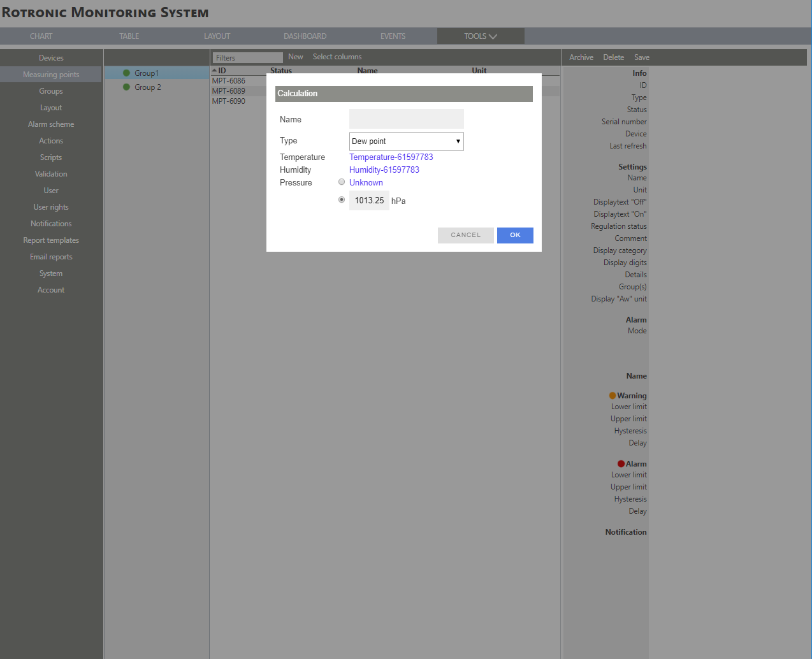Click the ID column sort arrow

pos(215,71)
